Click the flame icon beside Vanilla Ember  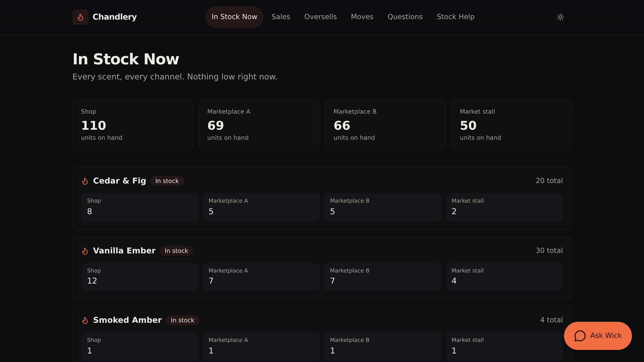[x=85, y=251]
